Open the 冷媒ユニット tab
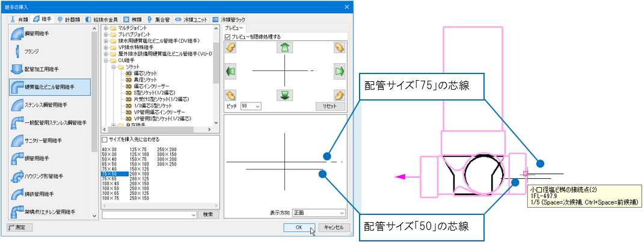 (191, 19)
